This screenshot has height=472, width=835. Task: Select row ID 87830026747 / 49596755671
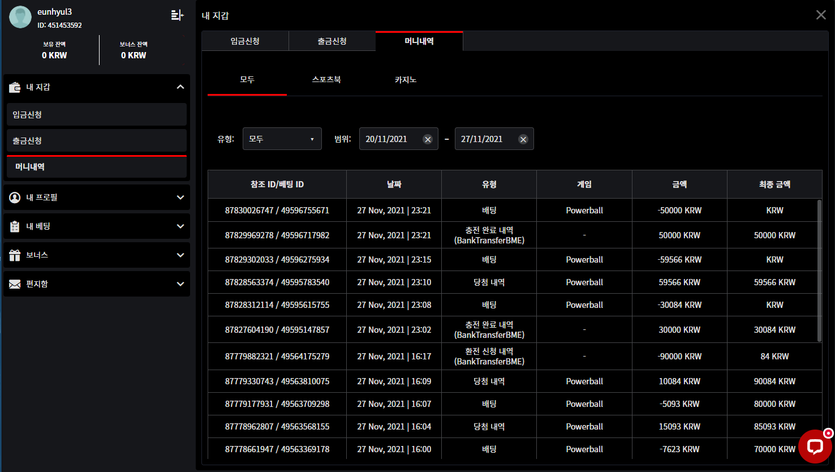tap(277, 210)
